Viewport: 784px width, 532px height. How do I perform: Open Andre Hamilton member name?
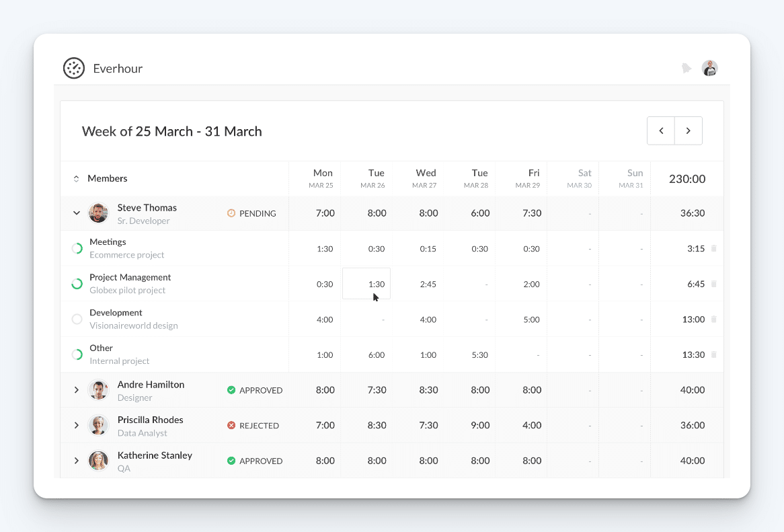coord(151,385)
